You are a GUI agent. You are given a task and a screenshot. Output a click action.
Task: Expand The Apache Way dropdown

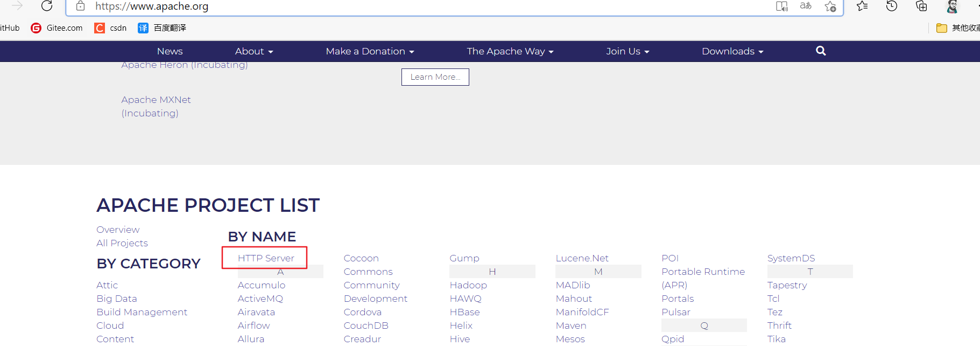[x=510, y=51]
